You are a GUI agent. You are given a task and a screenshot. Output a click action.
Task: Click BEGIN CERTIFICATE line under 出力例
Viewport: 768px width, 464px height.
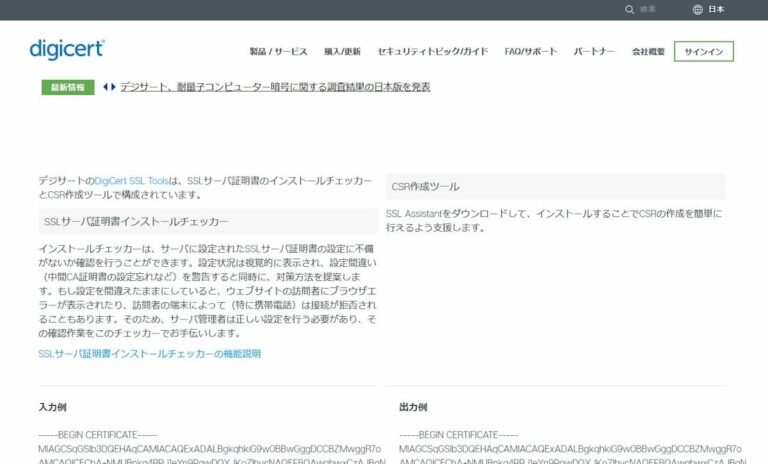click(458, 435)
